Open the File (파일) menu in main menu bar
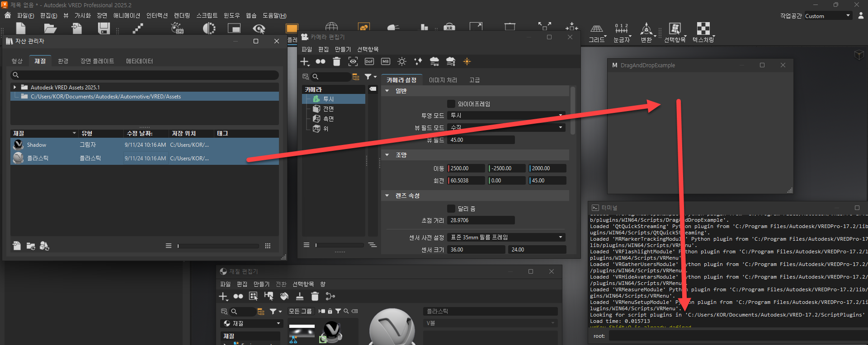Screen dimensions: 868x345 [x=25, y=15]
